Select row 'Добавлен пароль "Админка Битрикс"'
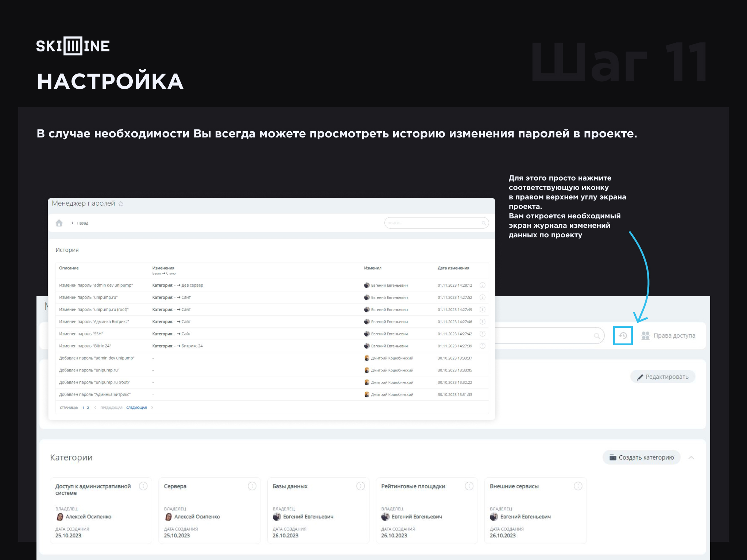Viewport: 747px width, 560px height. pos(272,394)
